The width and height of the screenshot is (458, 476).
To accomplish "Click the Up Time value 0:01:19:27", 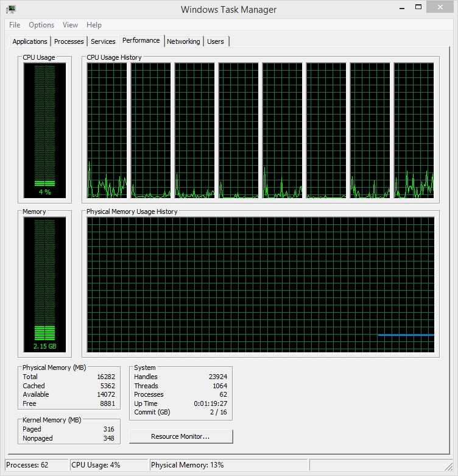I will click(211, 403).
